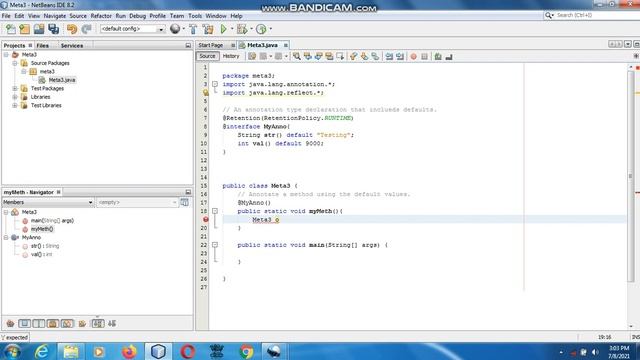Screen dimensions: 640x360
Task: Expand the Test Packages node
Action: coord(15,89)
